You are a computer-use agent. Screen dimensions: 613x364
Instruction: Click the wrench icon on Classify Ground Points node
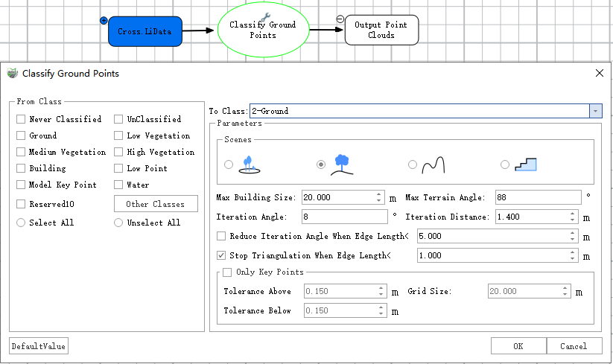click(x=264, y=16)
